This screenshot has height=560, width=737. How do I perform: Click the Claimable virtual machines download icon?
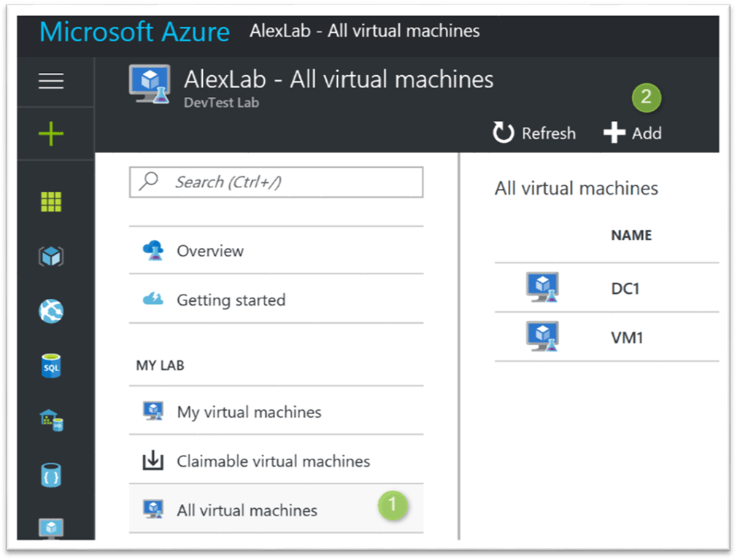153,460
